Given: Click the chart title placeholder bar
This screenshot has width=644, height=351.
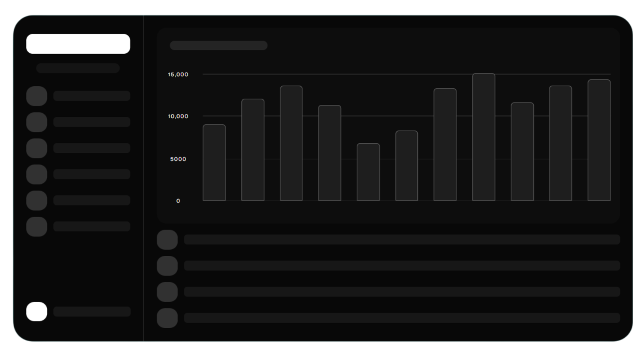Looking at the screenshot, I should coord(219,45).
